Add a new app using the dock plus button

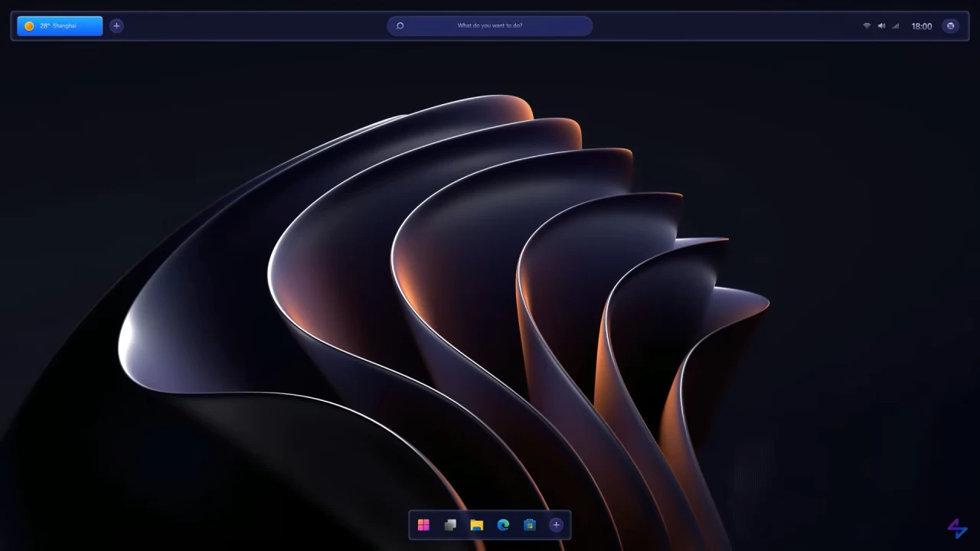[556, 525]
